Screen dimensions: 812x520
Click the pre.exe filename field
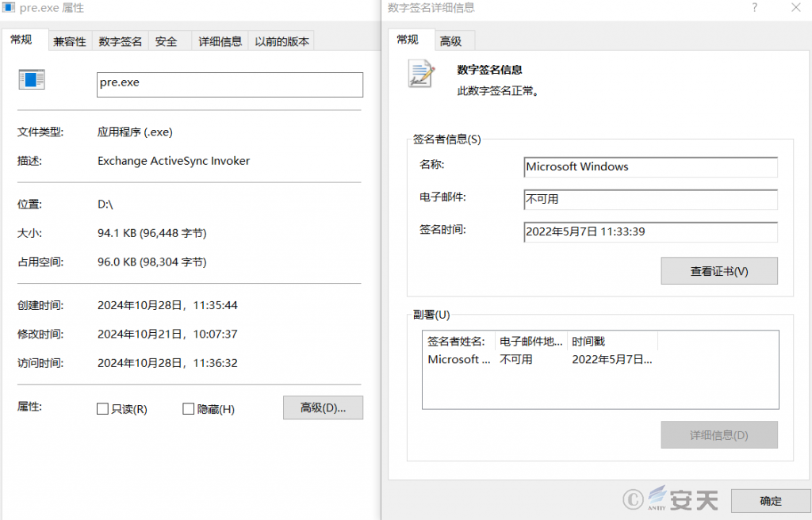[230, 85]
